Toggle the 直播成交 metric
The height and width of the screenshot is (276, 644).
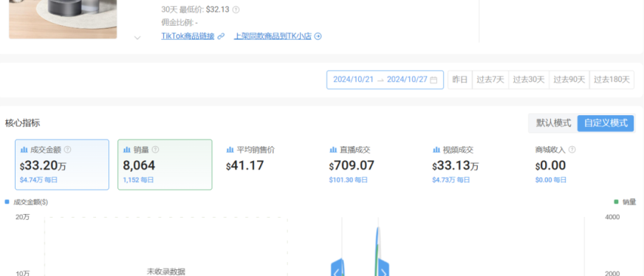(371, 165)
